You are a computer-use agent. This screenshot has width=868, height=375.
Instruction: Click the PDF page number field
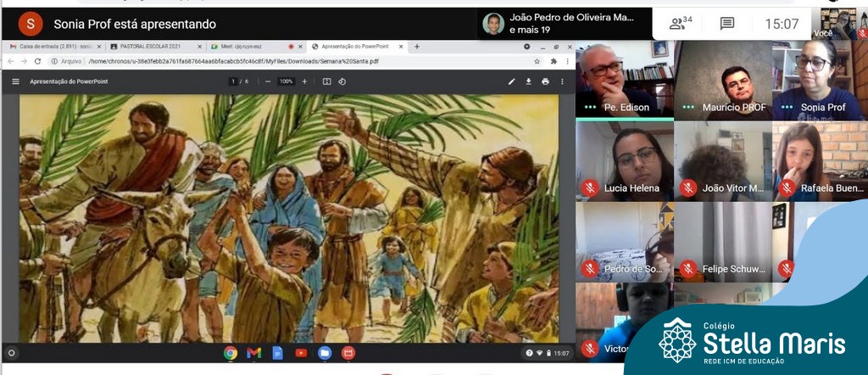pos(232,81)
